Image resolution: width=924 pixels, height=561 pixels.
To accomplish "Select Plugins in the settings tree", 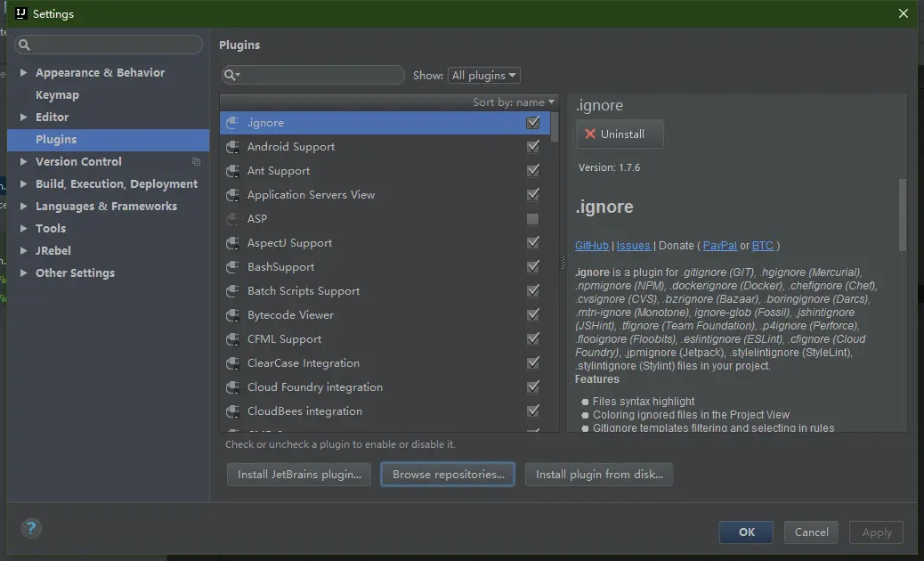I will coord(109,140).
